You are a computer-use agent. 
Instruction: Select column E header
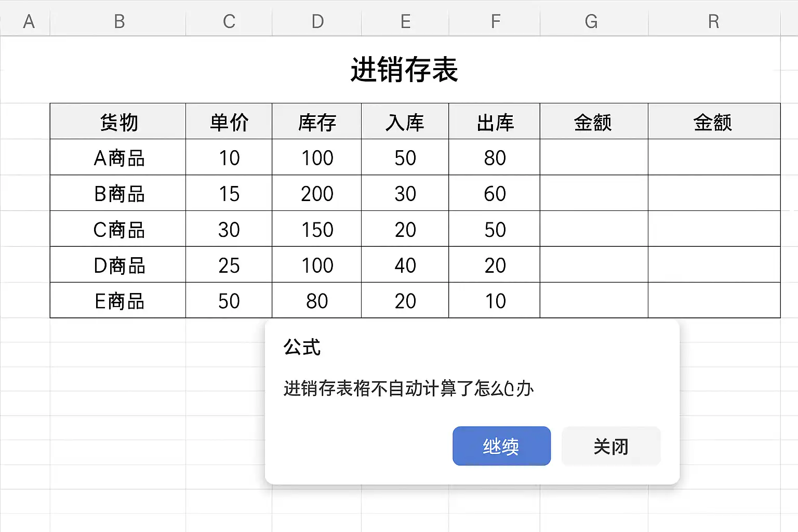[x=405, y=21]
